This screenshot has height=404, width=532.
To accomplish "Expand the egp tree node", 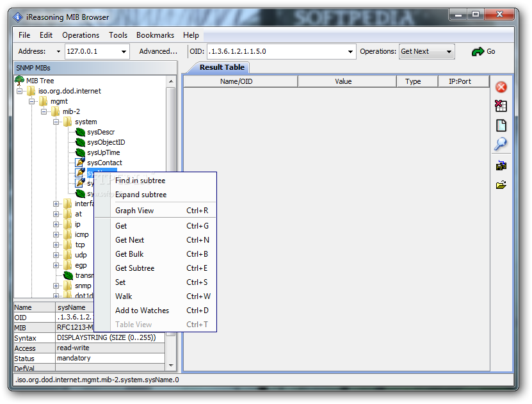I will (x=56, y=265).
